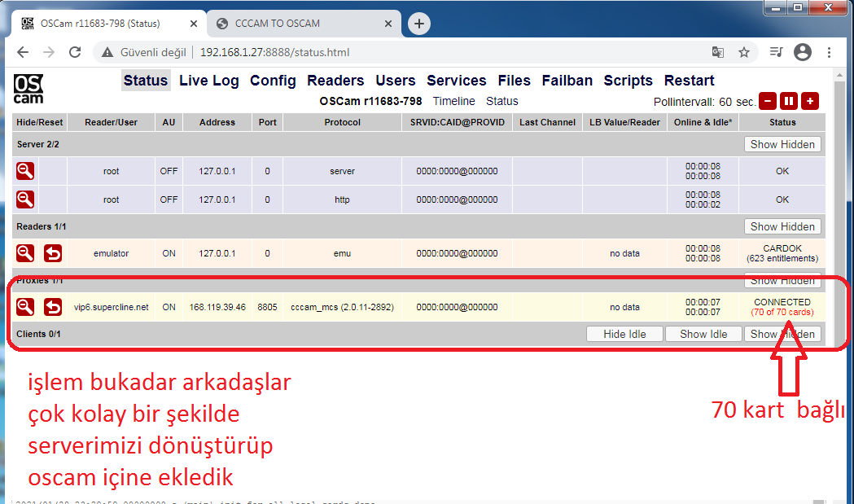Image resolution: width=854 pixels, height=504 pixels.
Task: Go forward in browser history
Action: [x=49, y=52]
